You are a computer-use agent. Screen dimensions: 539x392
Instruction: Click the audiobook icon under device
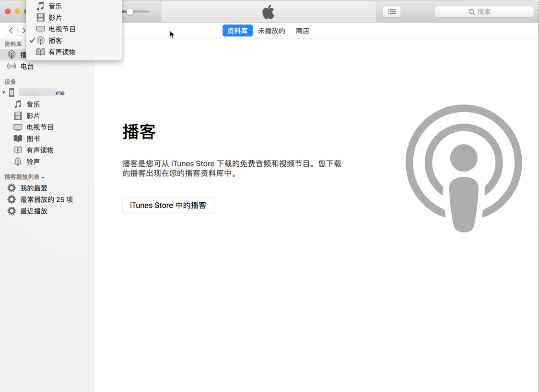pos(18,150)
